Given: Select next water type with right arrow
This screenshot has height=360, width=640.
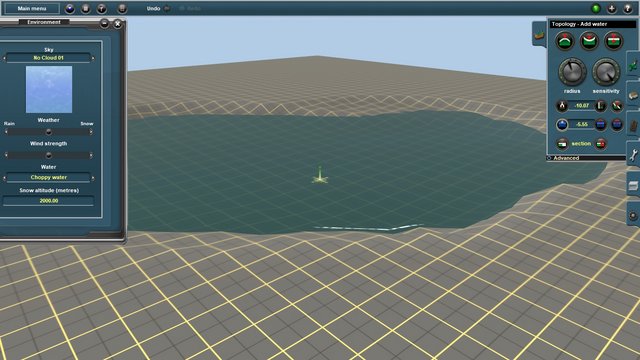Looking at the screenshot, I should click(93, 178).
